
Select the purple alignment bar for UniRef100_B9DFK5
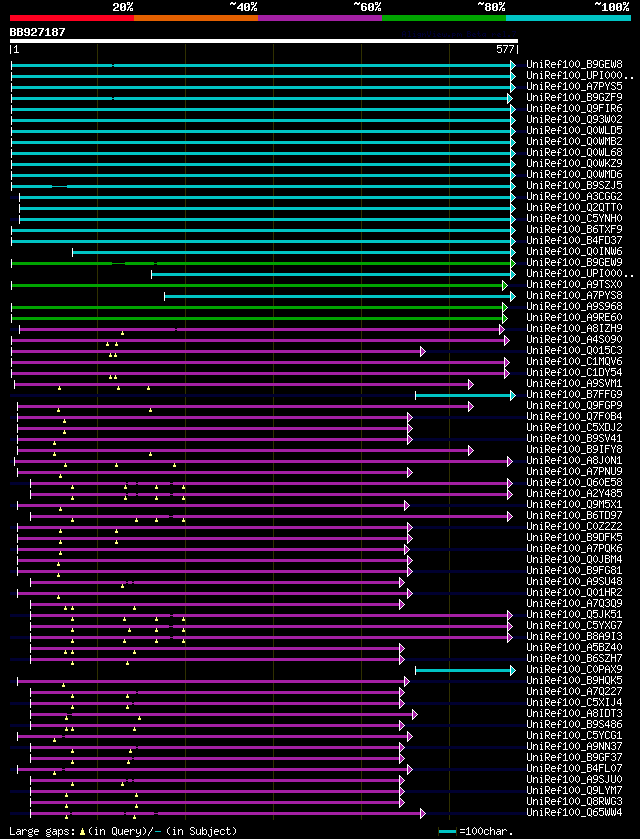(212, 538)
